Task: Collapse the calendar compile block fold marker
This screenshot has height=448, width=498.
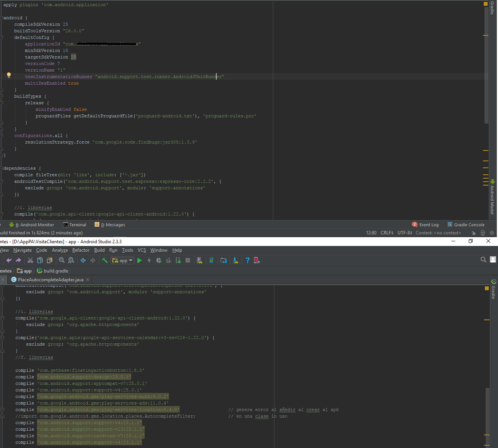Action: (x=2, y=338)
